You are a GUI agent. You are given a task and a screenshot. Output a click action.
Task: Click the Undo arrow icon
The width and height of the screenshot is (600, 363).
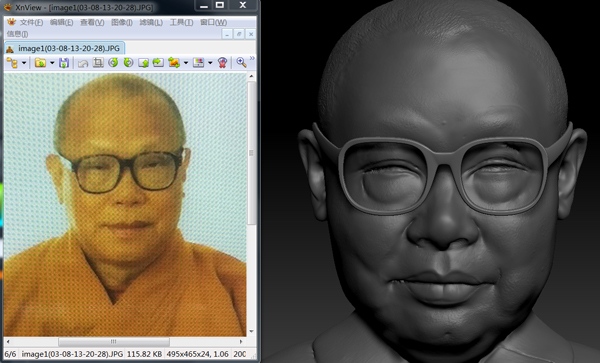83,63
